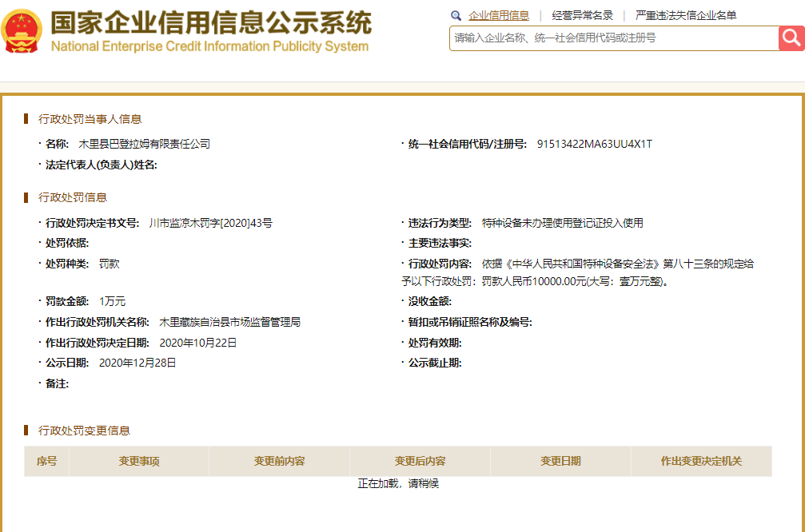Open the 国家企业信用信息公示系统 site title
The height and width of the screenshot is (532, 805).
tap(211, 22)
